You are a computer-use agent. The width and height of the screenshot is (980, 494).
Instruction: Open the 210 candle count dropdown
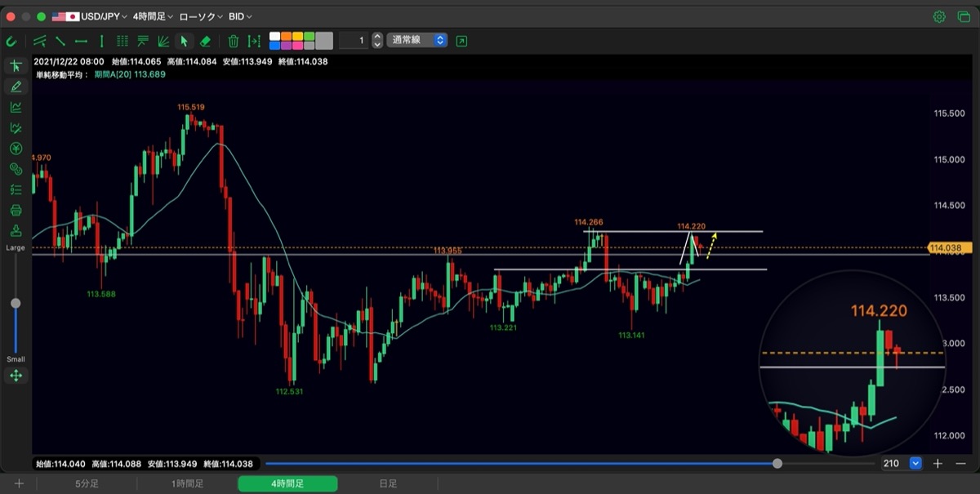tap(902, 463)
